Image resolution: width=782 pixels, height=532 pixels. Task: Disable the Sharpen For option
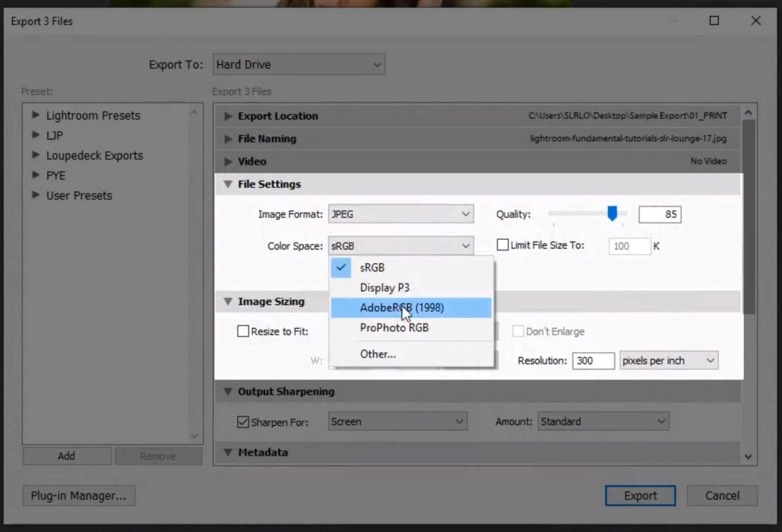click(x=243, y=422)
